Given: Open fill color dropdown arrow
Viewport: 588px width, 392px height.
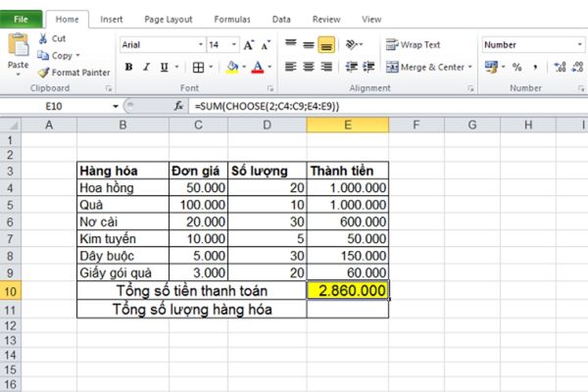Looking at the screenshot, I should 244,68.
